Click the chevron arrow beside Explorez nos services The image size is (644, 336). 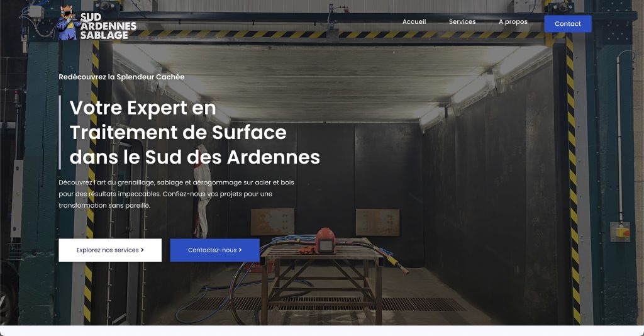(x=142, y=250)
